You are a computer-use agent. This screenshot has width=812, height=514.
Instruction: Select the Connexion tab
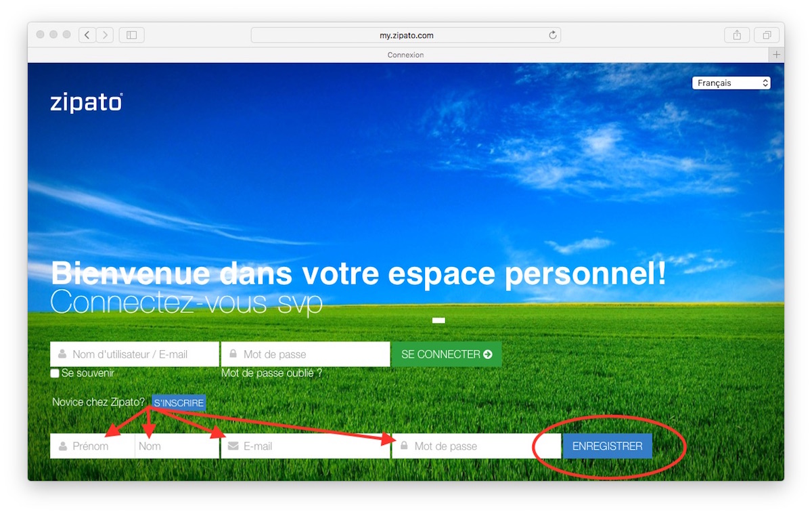point(405,55)
